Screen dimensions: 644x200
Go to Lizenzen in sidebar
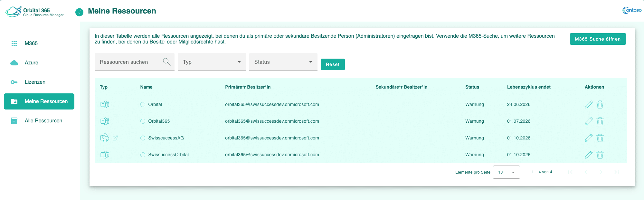(35, 82)
